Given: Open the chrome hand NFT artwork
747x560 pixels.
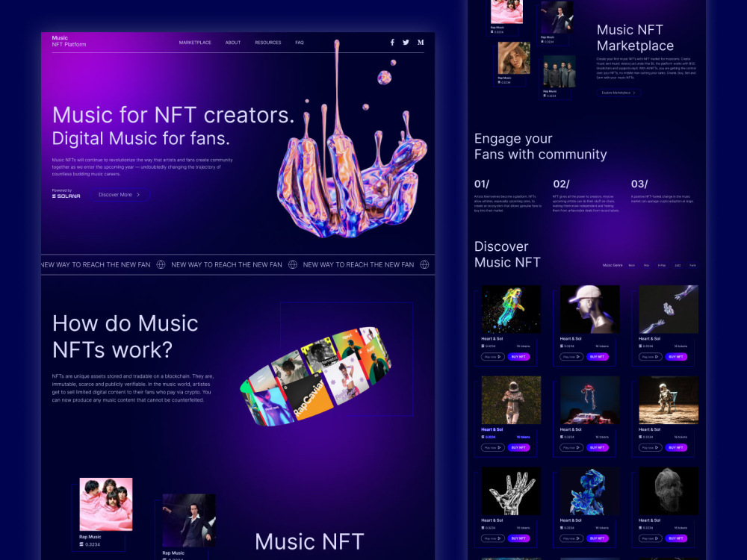Looking at the screenshot, I should pos(511,491).
